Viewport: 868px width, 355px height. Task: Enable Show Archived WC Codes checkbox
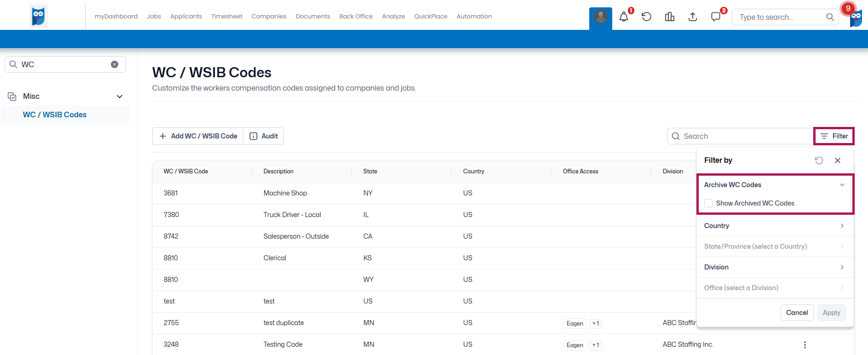[708, 203]
